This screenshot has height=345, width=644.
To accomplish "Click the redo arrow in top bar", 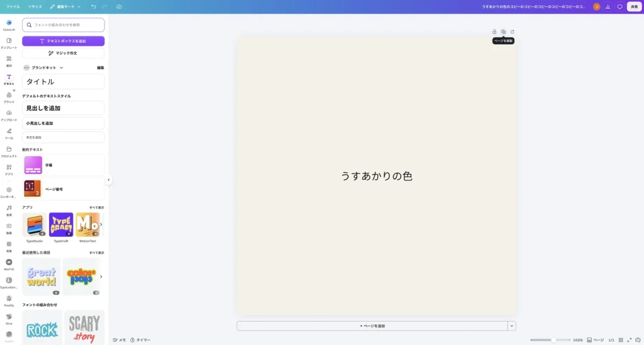I will coord(104,6).
